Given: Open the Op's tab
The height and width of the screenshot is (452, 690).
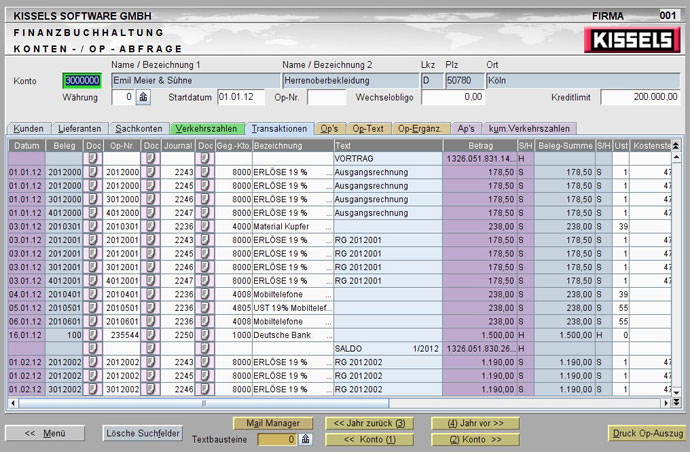Looking at the screenshot, I should 330,129.
